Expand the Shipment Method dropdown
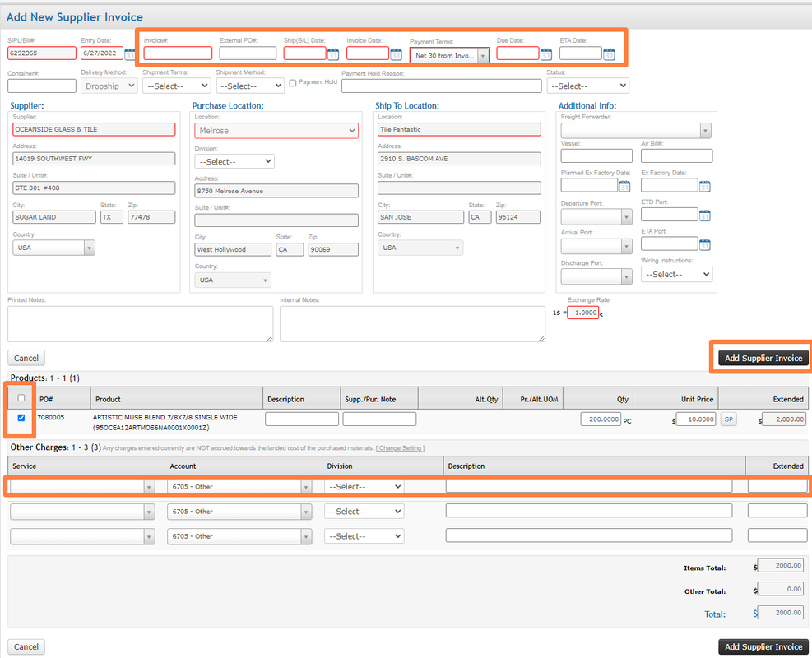Viewport: 812px width, 658px height. (x=250, y=86)
